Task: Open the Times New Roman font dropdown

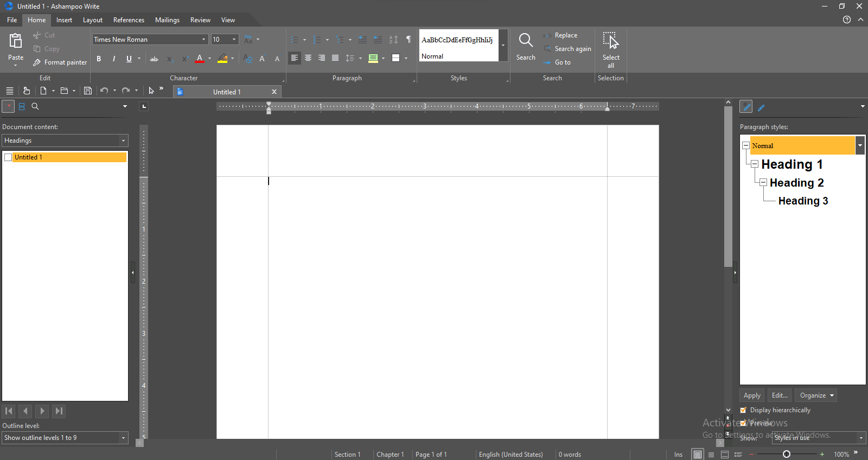Action: (204, 40)
